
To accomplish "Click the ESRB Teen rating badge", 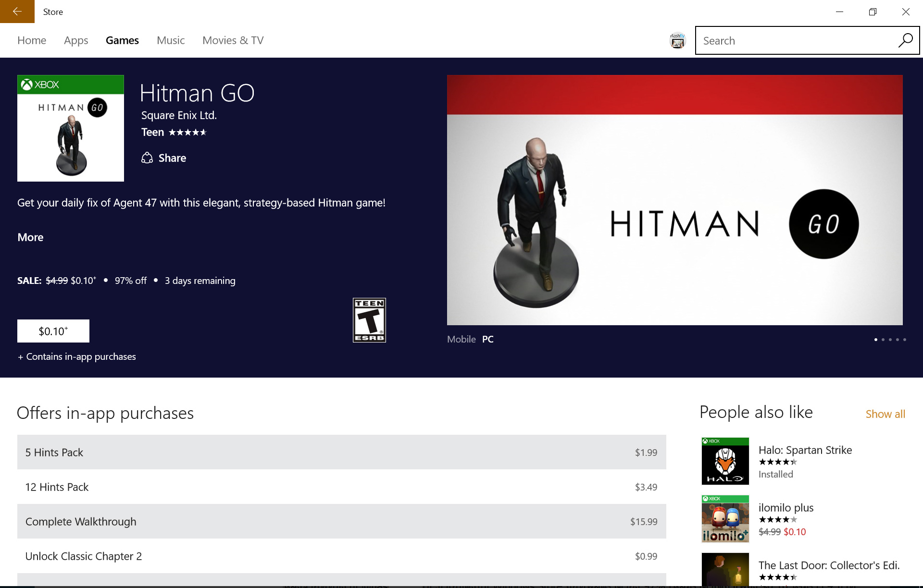I will [x=369, y=320].
